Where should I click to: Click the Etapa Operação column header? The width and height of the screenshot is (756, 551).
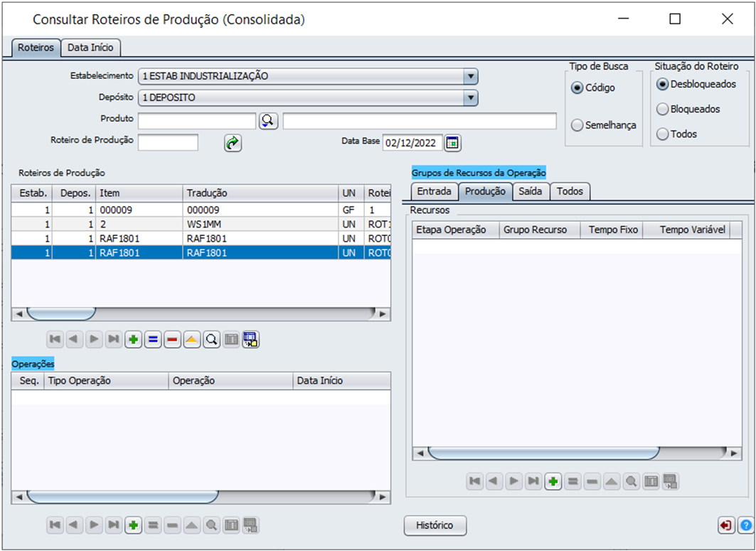coord(456,230)
